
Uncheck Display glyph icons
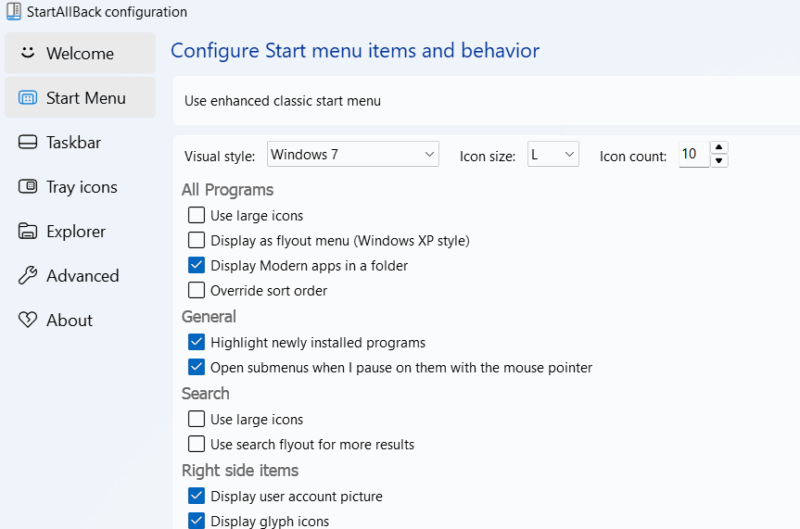[x=196, y=521]
